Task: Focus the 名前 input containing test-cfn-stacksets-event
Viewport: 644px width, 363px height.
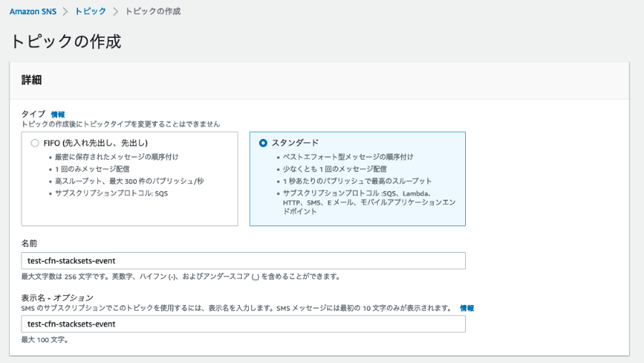Action: pos(243,261)
